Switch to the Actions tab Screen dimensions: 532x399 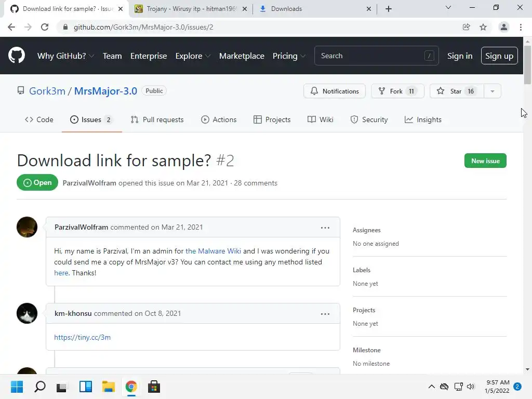219,120
